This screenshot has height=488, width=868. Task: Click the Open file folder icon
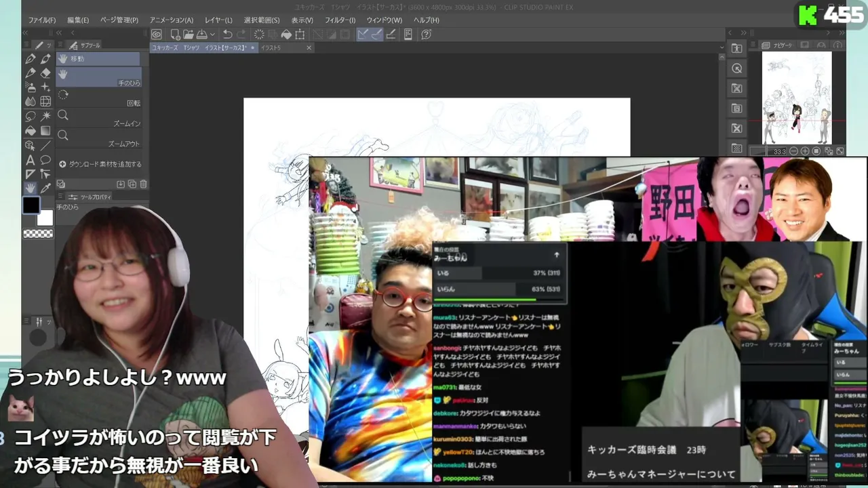click(189, 35)
